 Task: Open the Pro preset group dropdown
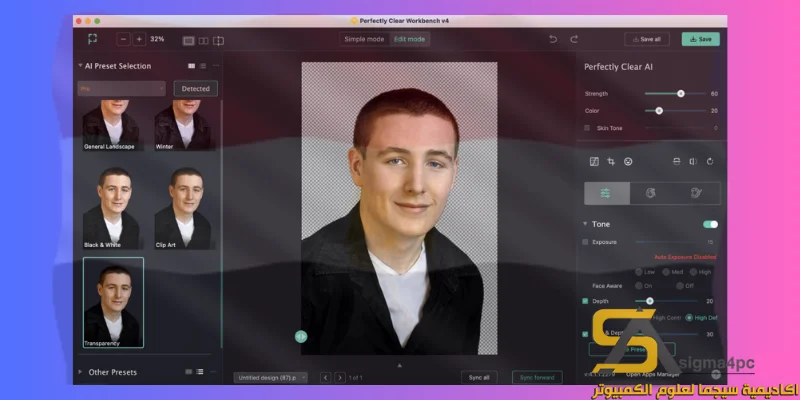[121, 88]
